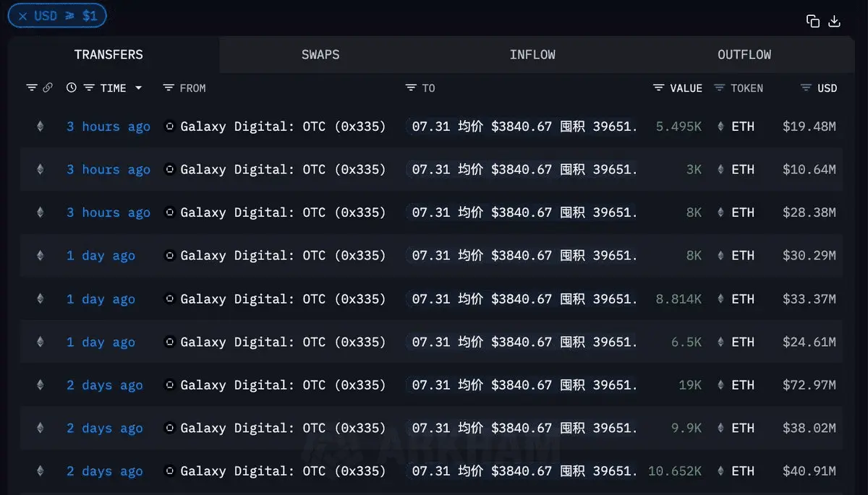Click Galaxy Digital logo in the $38.02M row

coord(170,429)
